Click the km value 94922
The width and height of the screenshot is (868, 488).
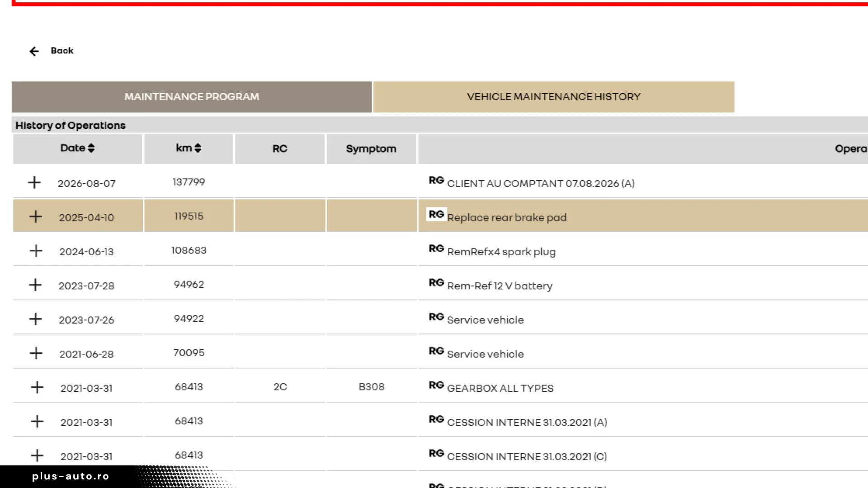tap(189, 319)
